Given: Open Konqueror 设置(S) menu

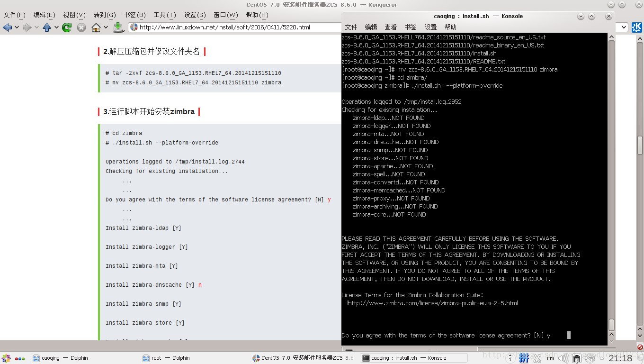Looking at the screenshot, I should pos(195,15).
